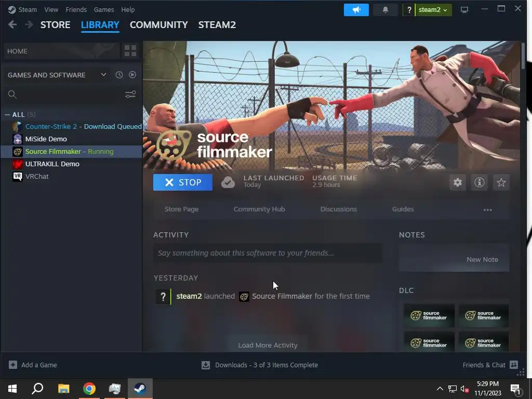The width and height of the screenshot is (532, 399).
Task: Click the vertical scrollbar of game page
Action: (524, 55)
